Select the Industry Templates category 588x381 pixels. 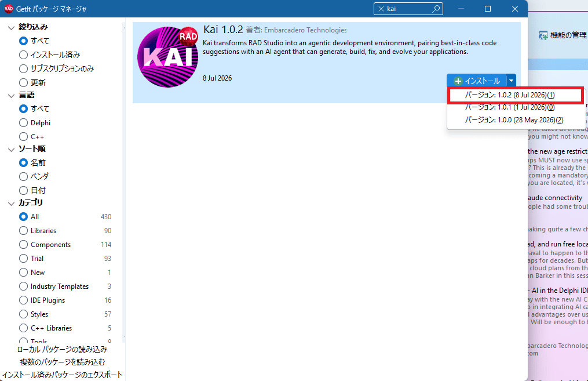pos(23,286)
